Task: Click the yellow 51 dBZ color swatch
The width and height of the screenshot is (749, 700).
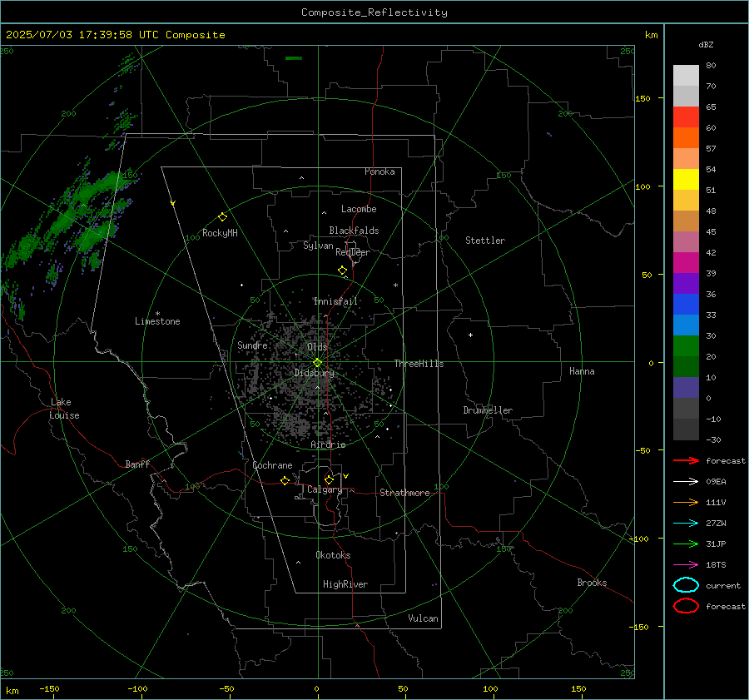Action: point(686,180)
